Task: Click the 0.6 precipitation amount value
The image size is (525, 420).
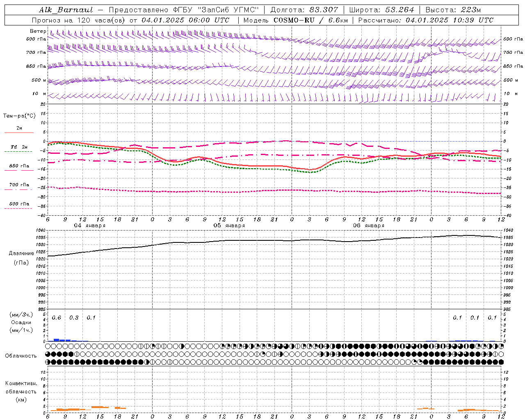Action: coord(57,318)
